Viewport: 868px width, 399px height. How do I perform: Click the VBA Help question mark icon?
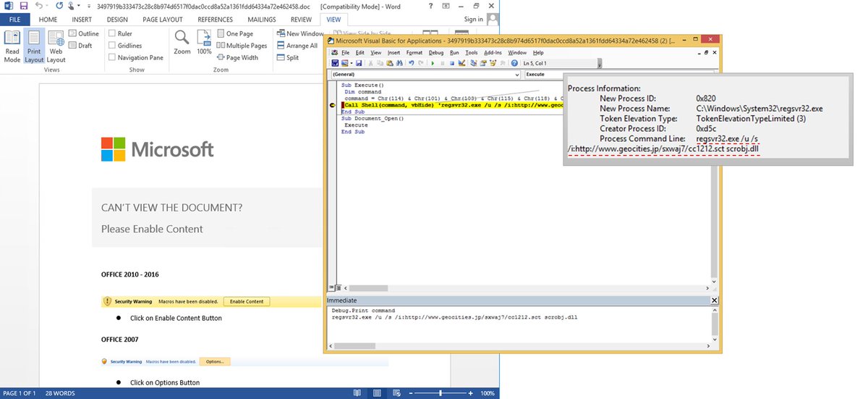(514, 63)
